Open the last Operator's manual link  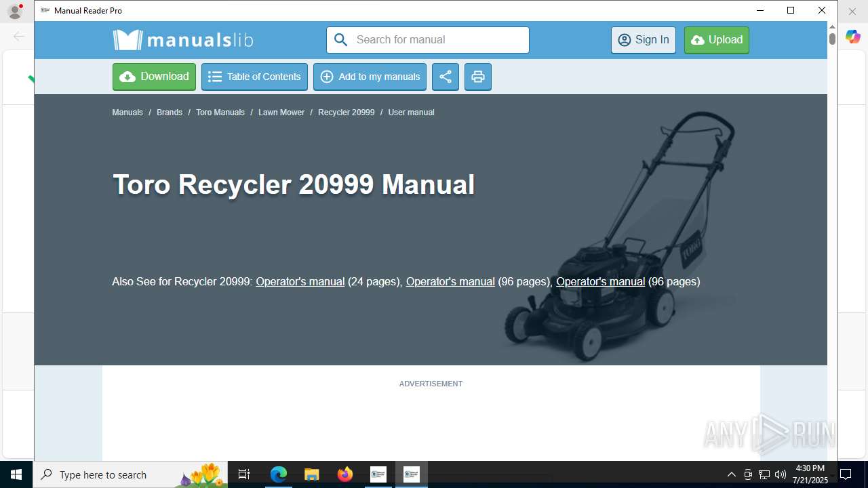pos(601,281)
